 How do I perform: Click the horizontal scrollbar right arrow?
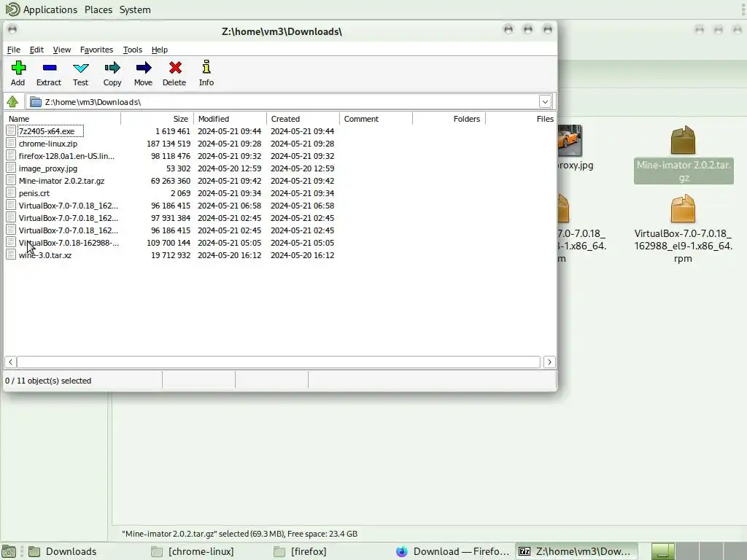point(549,362)
